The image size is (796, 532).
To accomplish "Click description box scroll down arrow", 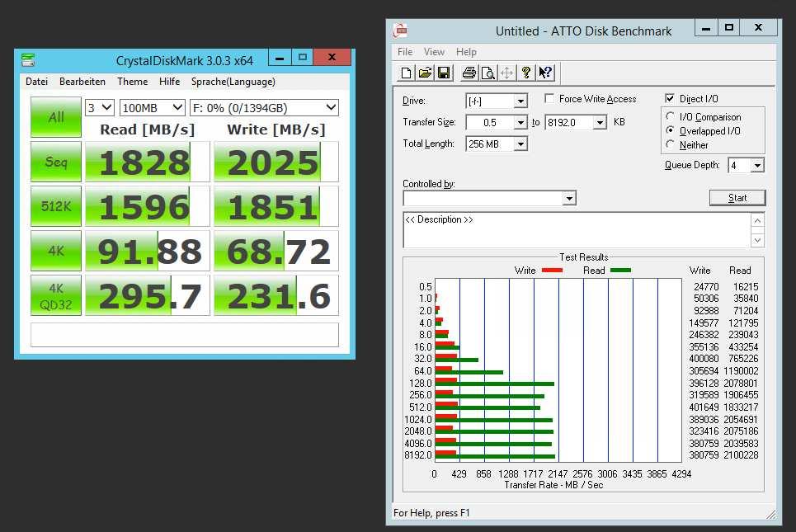I will pos(757,240).
